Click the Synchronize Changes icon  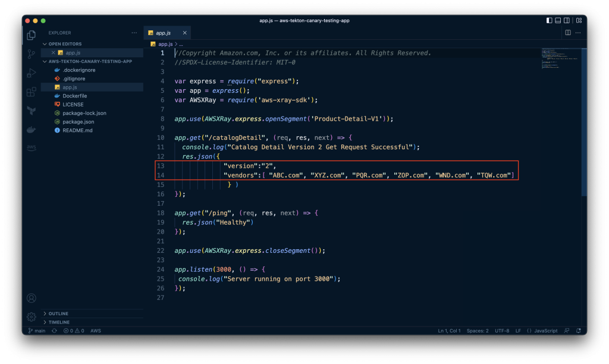pos(54,331)
